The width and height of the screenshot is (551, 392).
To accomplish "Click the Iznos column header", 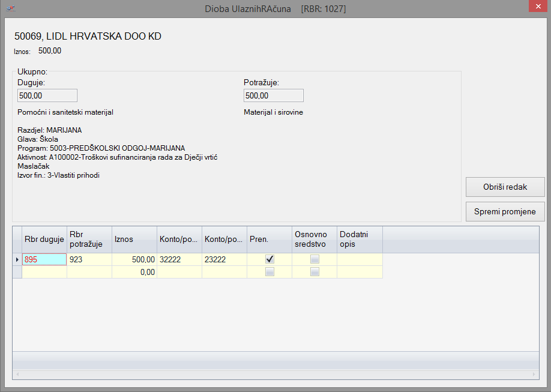I will (x=134, y=239).
